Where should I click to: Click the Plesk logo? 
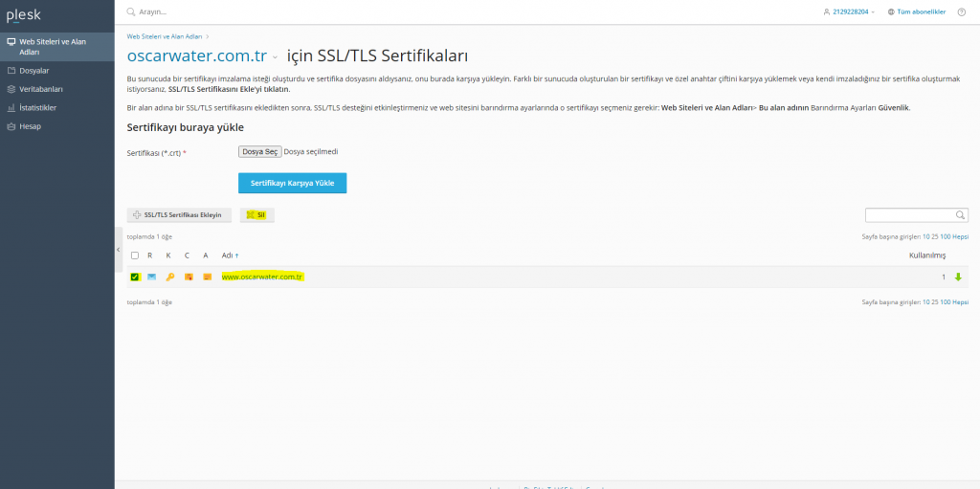click(24, 15)
